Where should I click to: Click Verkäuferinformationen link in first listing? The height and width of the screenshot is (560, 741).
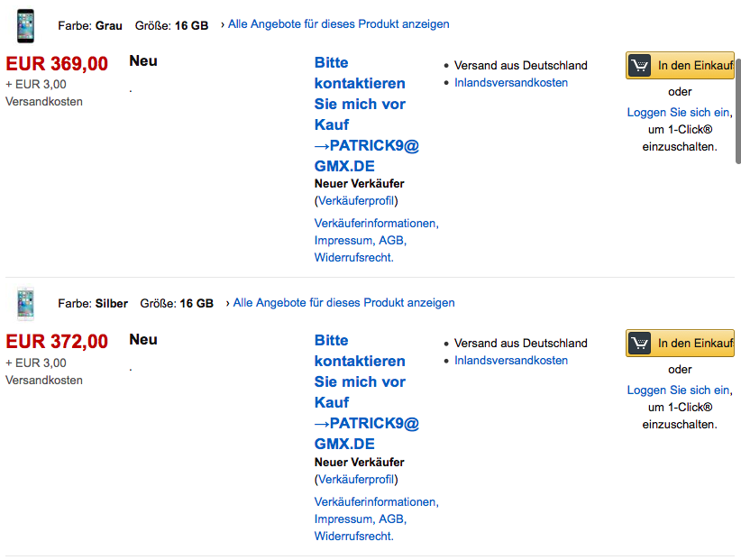point(375,224)
